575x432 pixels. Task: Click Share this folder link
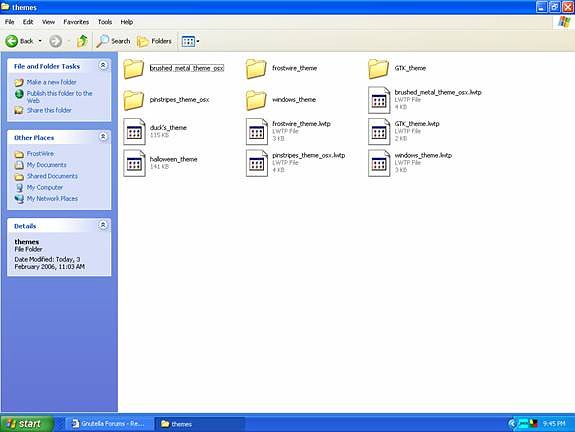(x=49, y=110)
